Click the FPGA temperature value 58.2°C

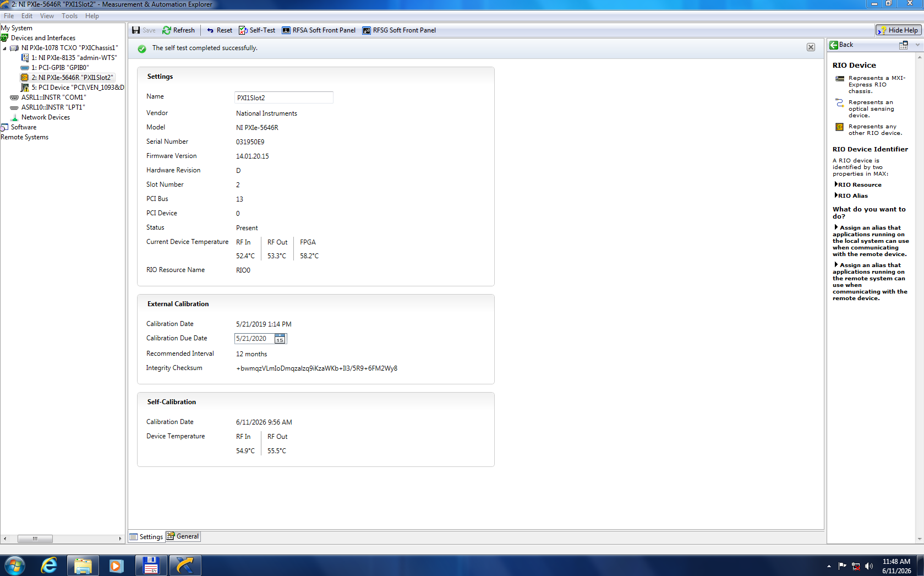[x=309, y=256]
